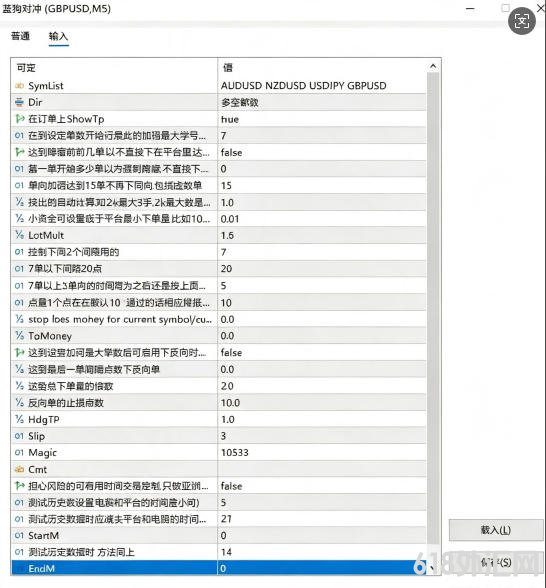The width and height of the screenshot is (546, 588).
Task: Click the scrollbar up arrow
Action: pos(433,66)
